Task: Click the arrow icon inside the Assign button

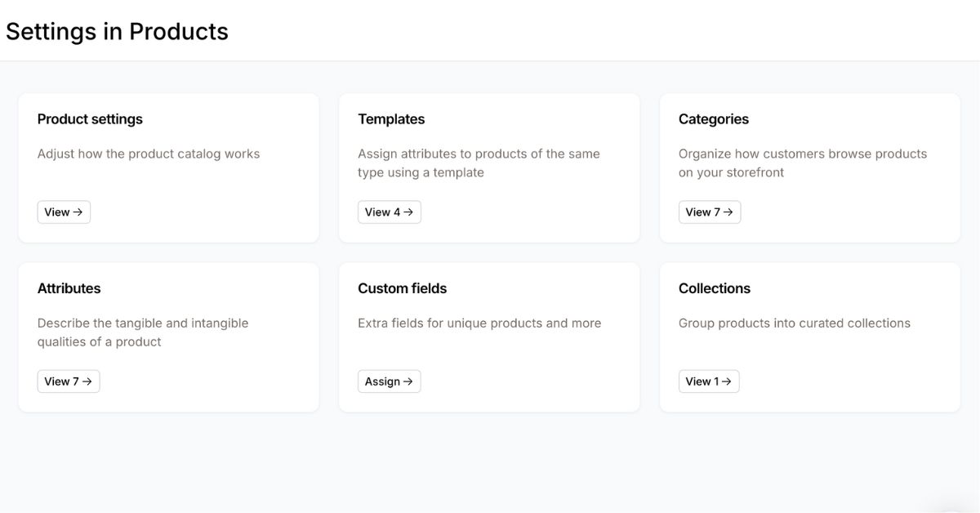Action: click(x=408, y=381)
